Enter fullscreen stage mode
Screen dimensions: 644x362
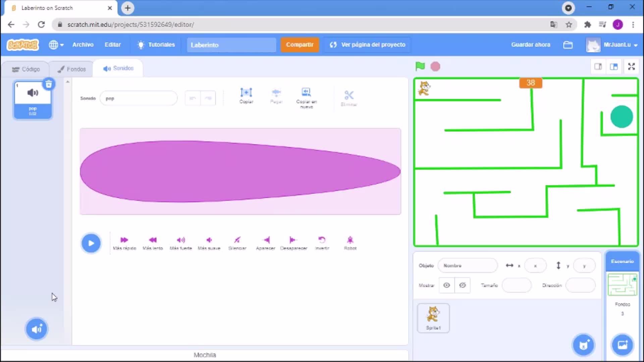coord(631,66)
